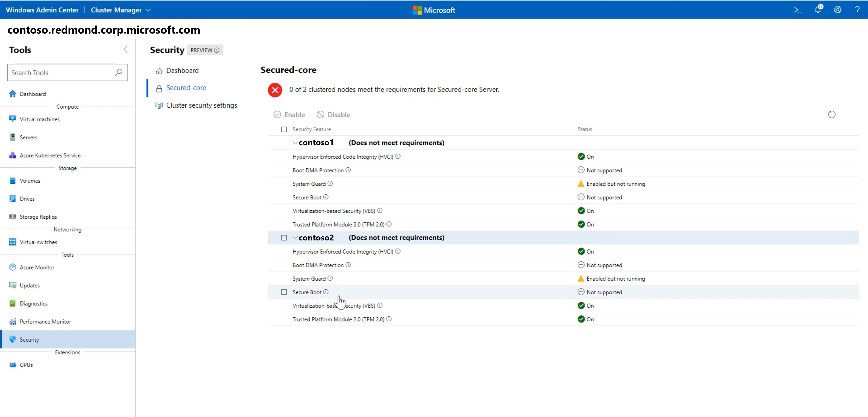
Task: Click the Dashboard icon in left sidebar
Action: (x=12, y=93)
